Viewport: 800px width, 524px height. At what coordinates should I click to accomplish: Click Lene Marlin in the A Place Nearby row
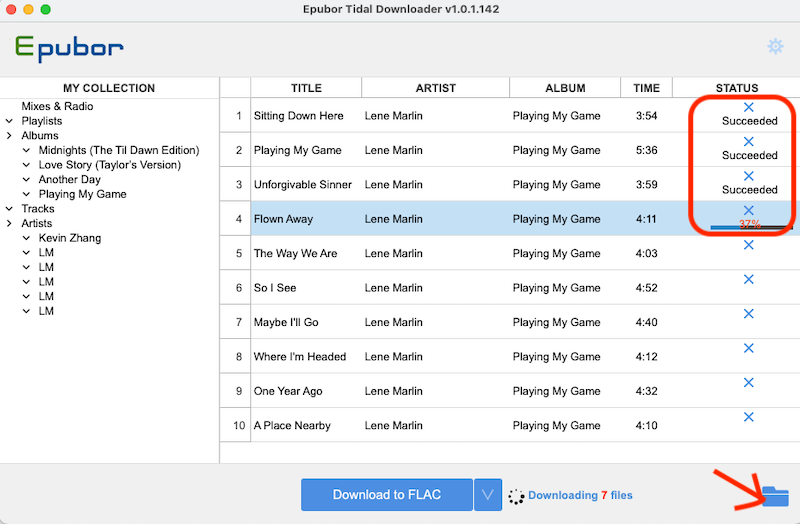tap(393, 426)
